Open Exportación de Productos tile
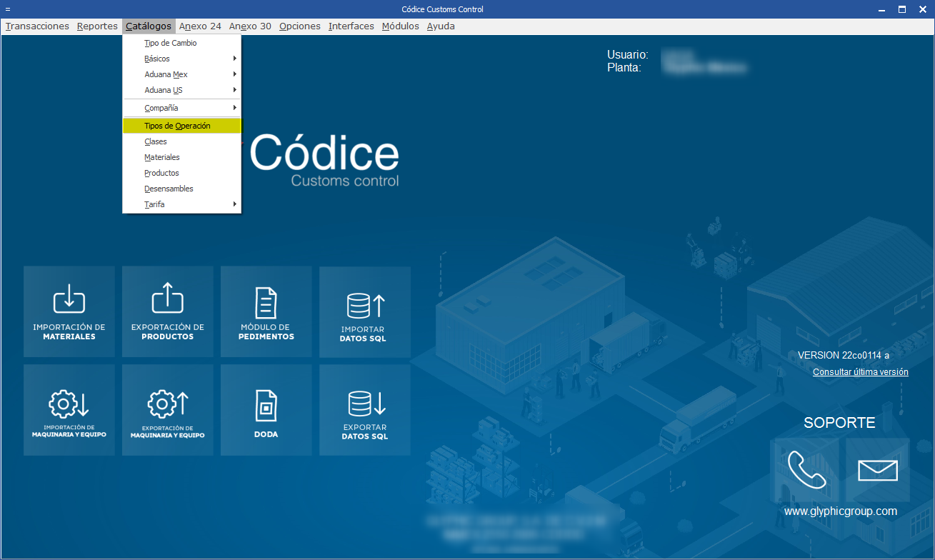This screenshot has width=935, height=560. (168, 311)
